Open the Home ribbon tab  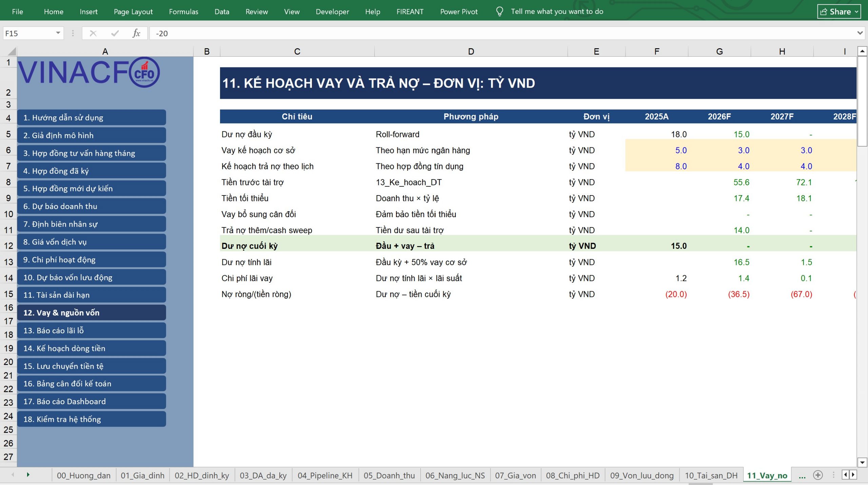(54, 12)
